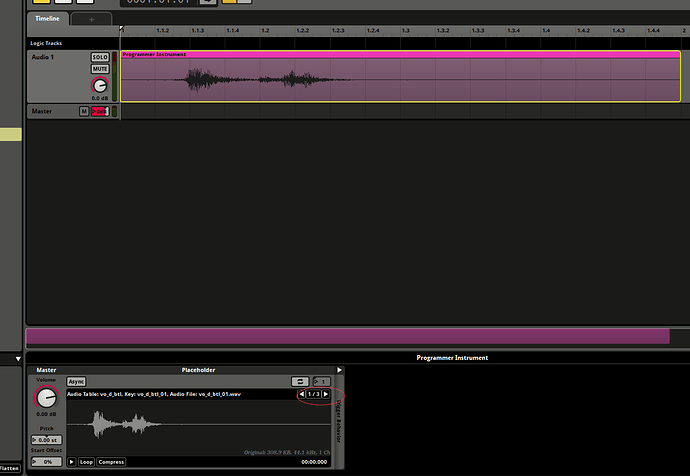This screenshot has height=476, width=690.
Task: Click the ruler at marker 1.3
Action: [406, 30]
